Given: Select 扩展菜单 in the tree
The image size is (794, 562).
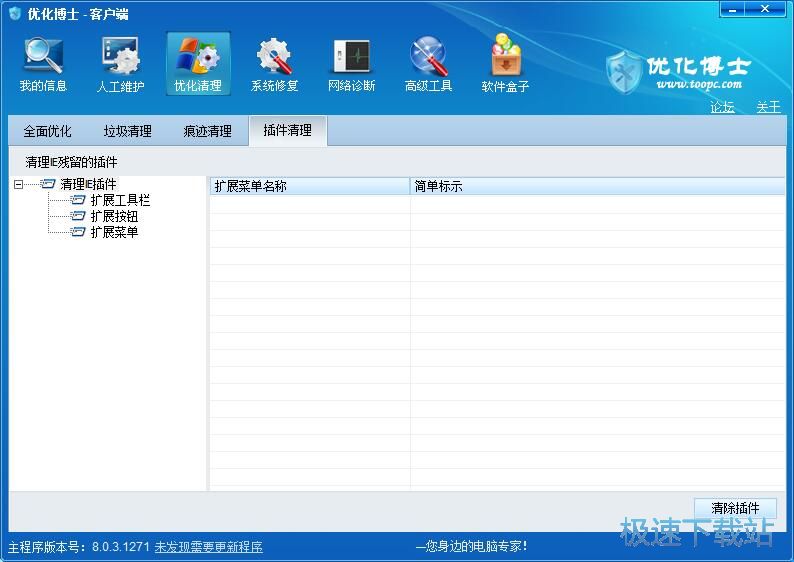Looking at the screenshot, I should [x=114, y=232].
